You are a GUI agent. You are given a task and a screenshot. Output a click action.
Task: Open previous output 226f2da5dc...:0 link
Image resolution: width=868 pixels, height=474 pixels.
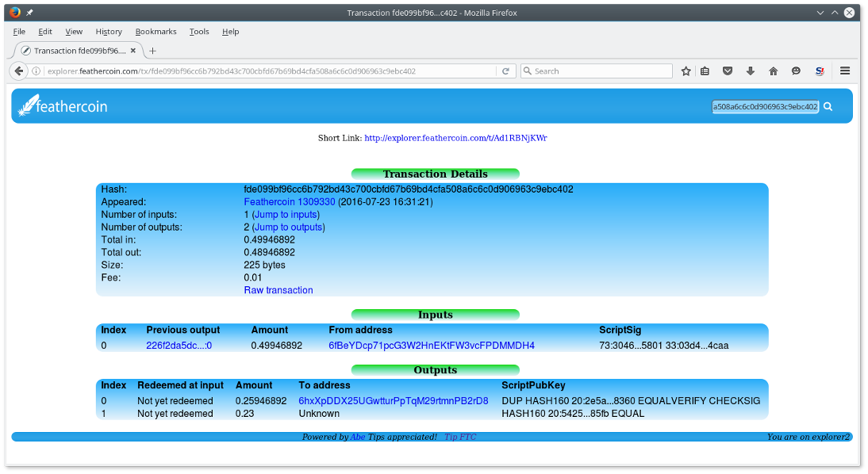pos(179,346)
